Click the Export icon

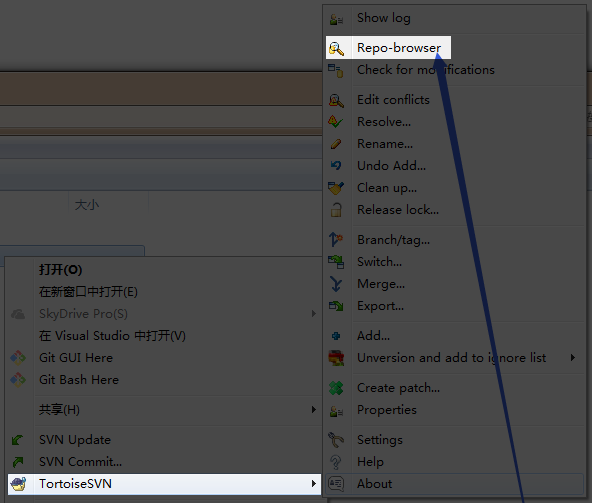[336, 306]
